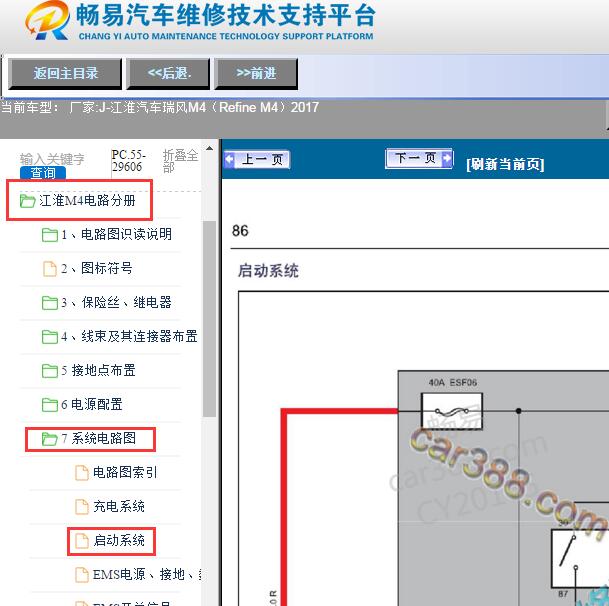Click folder icon beside 6 电源配置

coord(50,405)
